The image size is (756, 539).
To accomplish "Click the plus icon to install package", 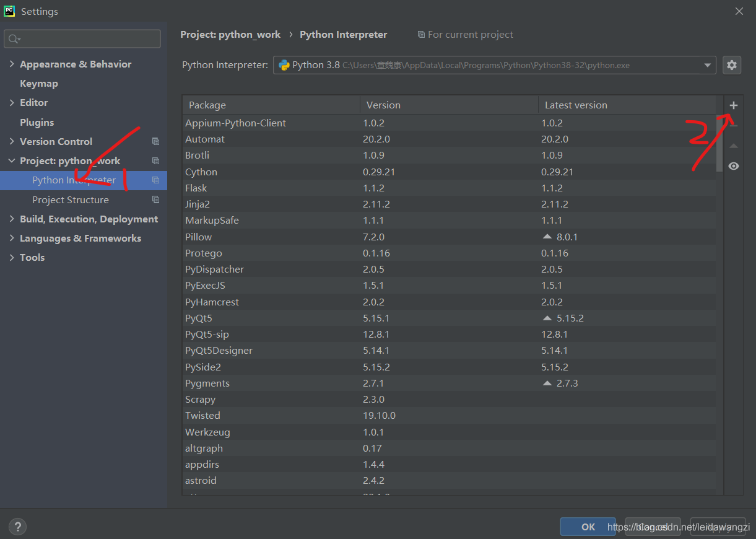I will coord(734,105).
